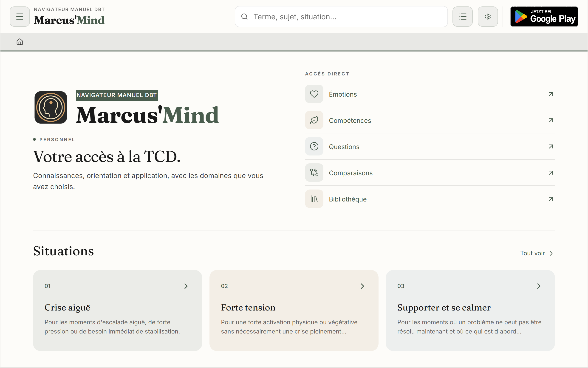Image resolution: width=588 pixels, height=368 pixels.
Task: Open the Comparaisons quick link
Action: pos(430,173)
